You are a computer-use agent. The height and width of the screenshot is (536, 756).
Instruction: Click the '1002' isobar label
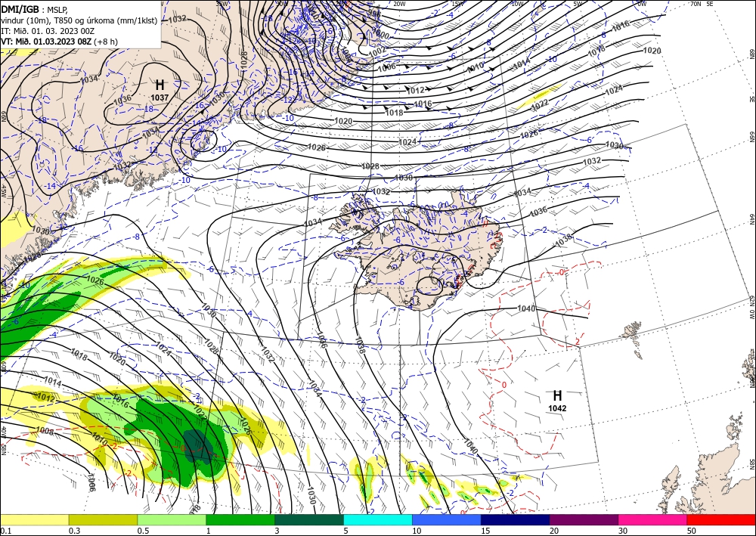tap(377, 51)
